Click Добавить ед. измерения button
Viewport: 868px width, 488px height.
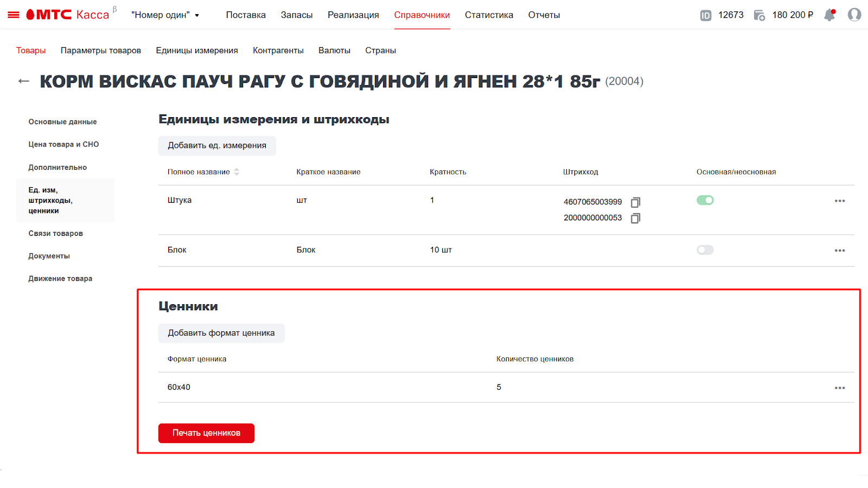click(x=217, y=145)
